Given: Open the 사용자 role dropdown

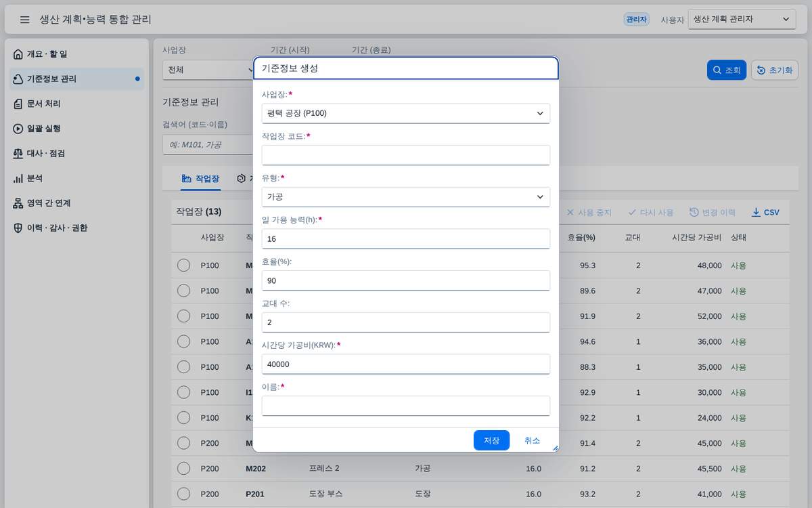Looking at the screenshot, I should click(x=742, y=20).
